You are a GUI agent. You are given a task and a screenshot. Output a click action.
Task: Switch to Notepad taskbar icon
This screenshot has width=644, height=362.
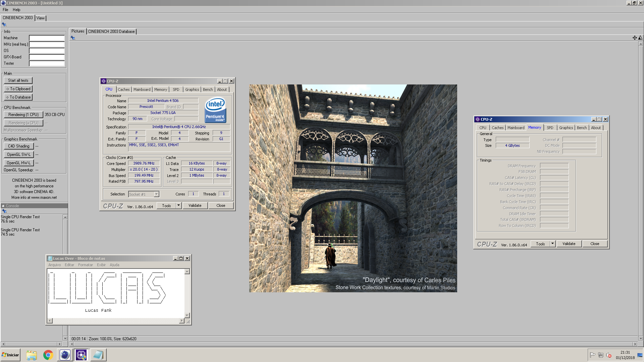tap(98, 355)
